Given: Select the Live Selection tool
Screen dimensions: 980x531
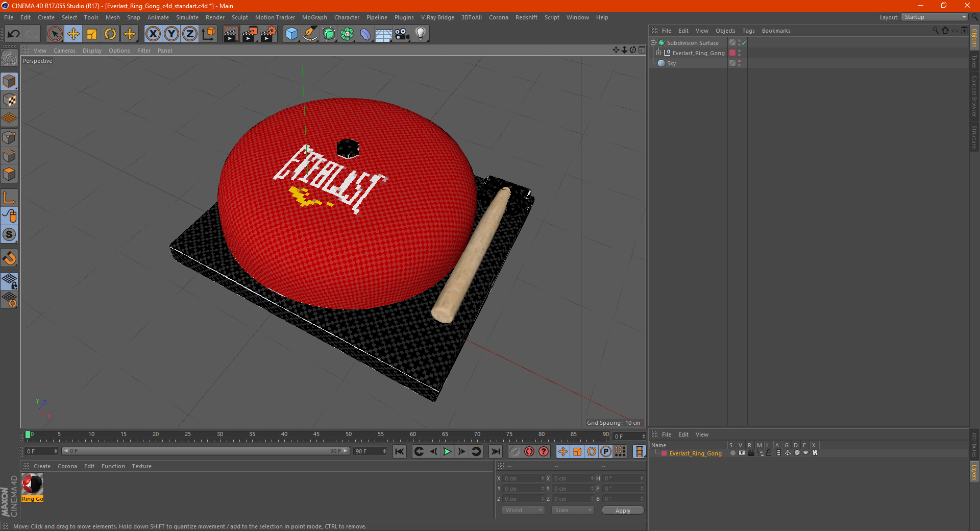Looking at the screenshot, I should (x=55, y=34).
